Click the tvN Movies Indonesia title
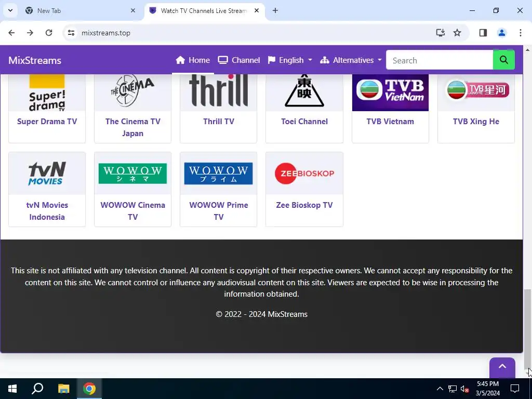 tap(47, 211)
